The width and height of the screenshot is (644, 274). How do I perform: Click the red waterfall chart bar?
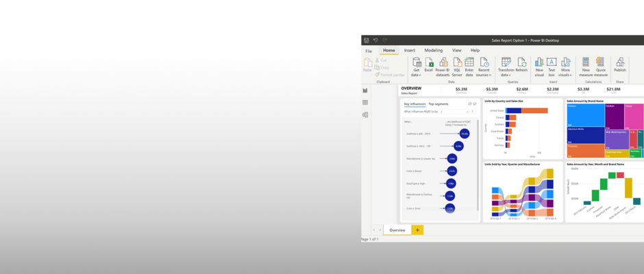click(x=620, y=175)
